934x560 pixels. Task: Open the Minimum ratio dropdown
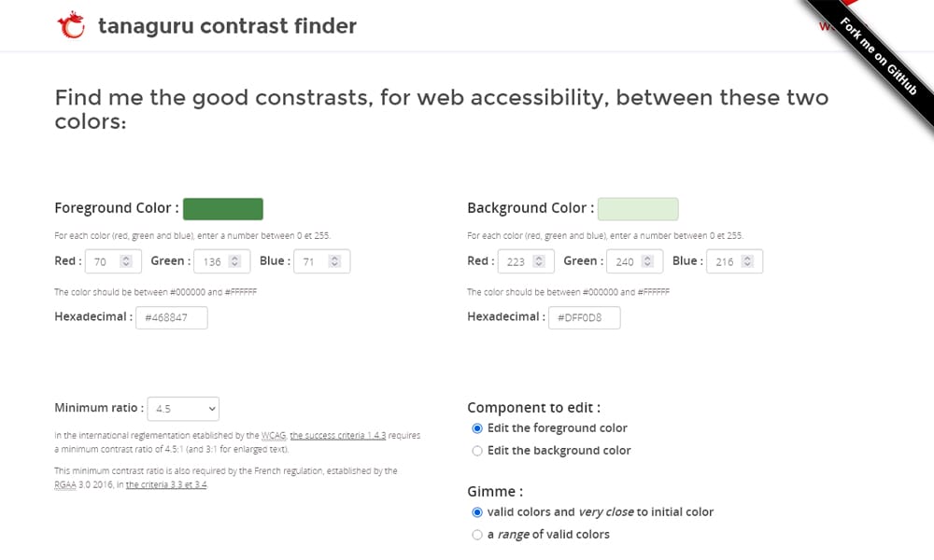coord(183,409)
